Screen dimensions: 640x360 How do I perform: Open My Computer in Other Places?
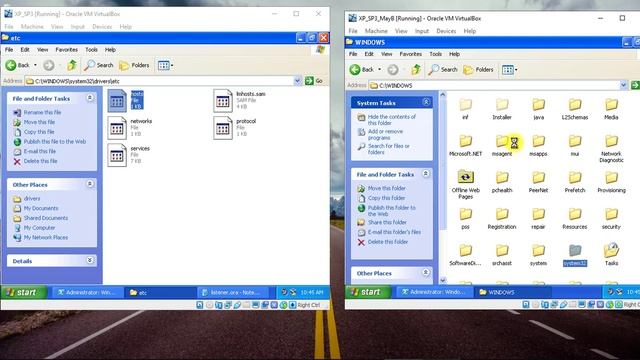(39, 228)
